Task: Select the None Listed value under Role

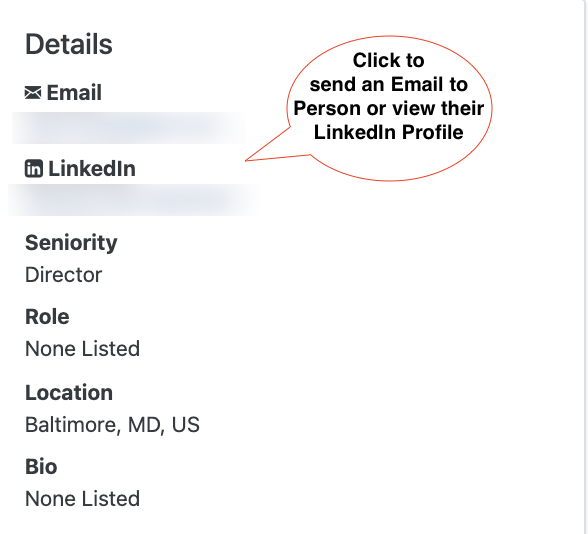Action: tap(82, 349)
